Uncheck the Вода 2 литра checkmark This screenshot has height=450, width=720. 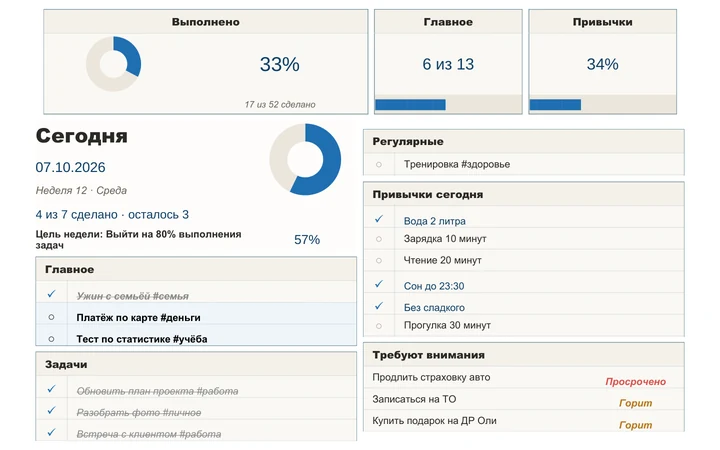point(379,219)
